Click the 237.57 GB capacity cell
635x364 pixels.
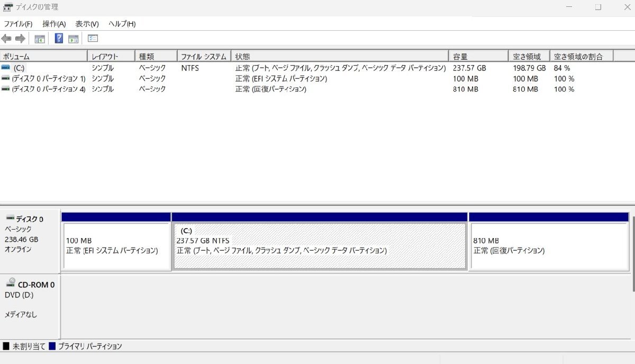point(469,68)
